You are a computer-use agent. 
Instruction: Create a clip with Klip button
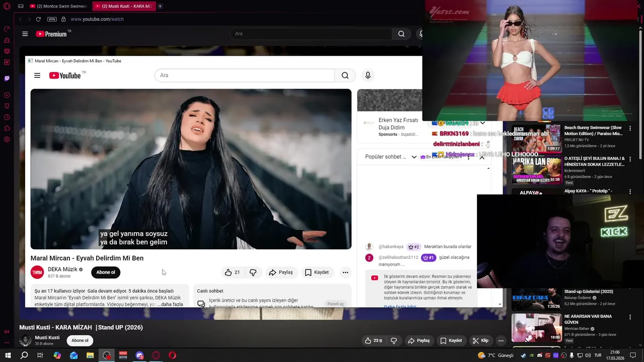coord(480,340)
